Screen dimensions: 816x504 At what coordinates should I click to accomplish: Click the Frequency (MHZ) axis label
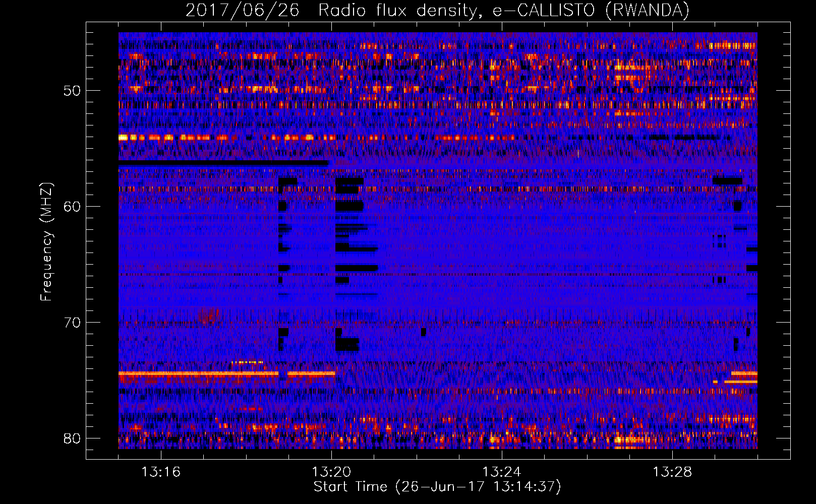point(46,241)
